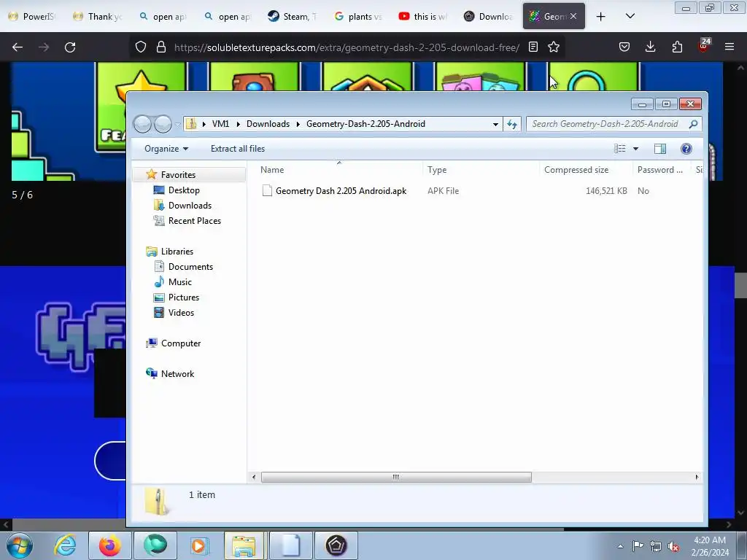This screenshot has width=747, height=560.
Task: Show hidden system tray icons arrow
Action: click(x=620, y=546)
